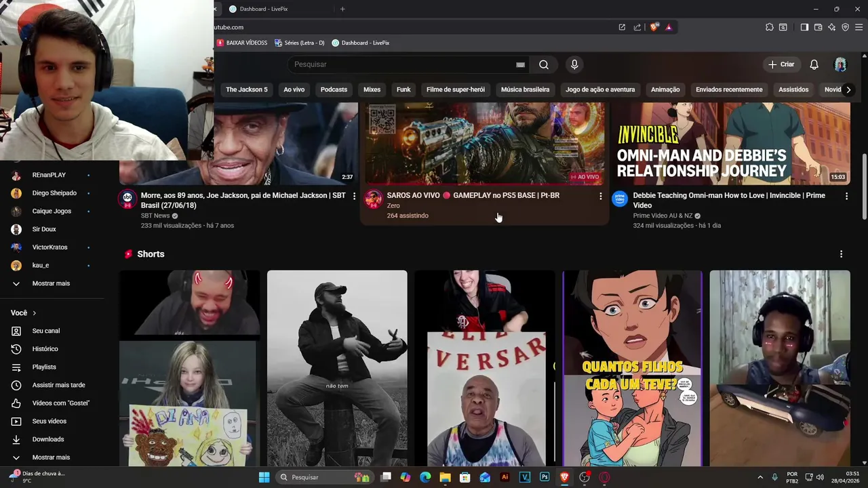
Task: Open the YouTube account avatar menu
Action: pyautogui.click(x=840, y=64)
